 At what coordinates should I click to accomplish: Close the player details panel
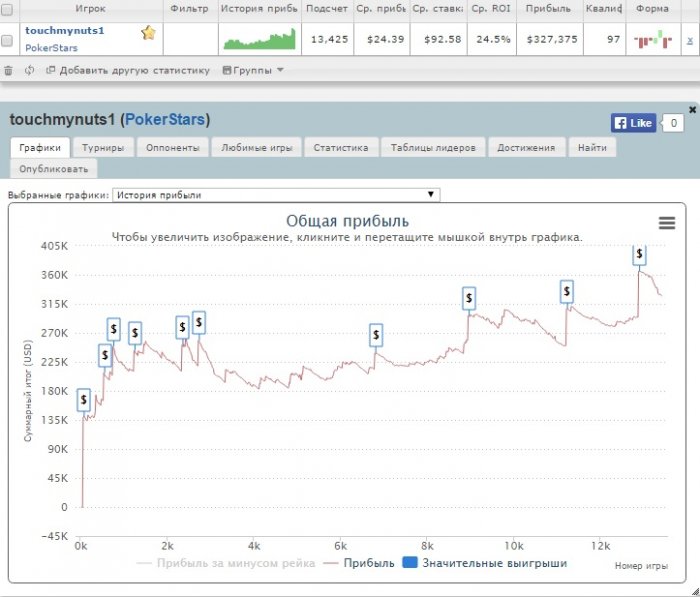point(692,110)
